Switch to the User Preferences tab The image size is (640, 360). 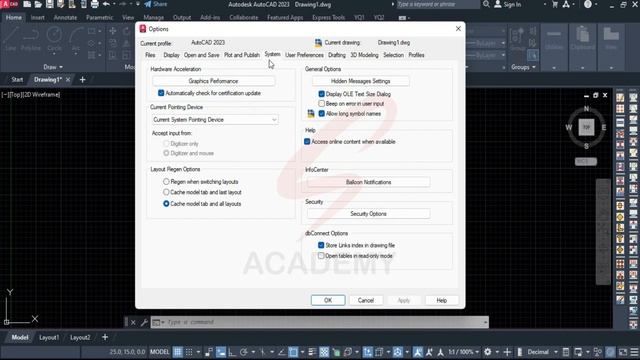[x=304, y=55]
